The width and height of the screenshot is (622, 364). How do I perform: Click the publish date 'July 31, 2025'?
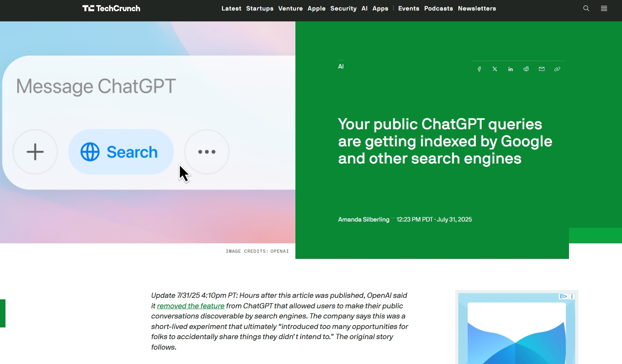click(x=454, y=220)
